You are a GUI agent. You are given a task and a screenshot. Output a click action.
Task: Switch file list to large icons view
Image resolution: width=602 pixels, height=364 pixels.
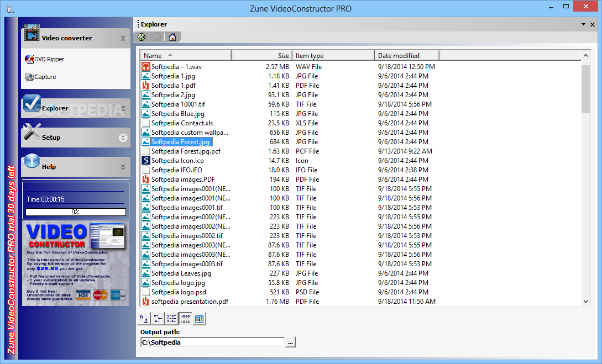144,319
